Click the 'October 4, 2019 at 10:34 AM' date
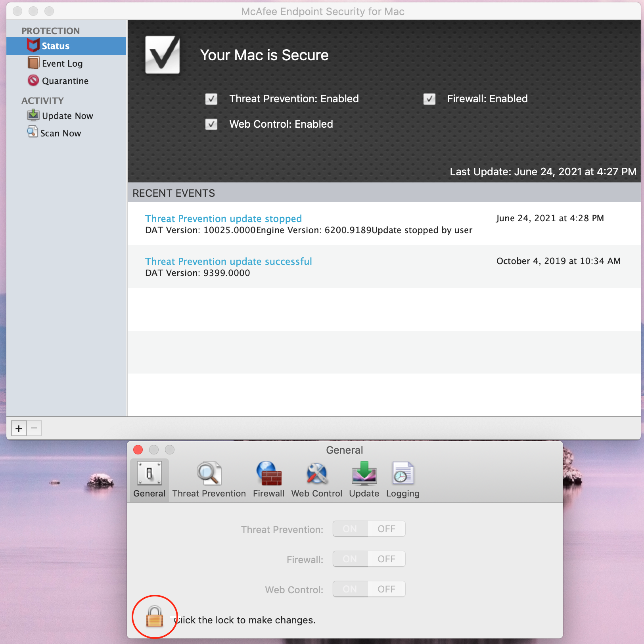The width and height of the screenshot is (644, 644). coord(558,261)
